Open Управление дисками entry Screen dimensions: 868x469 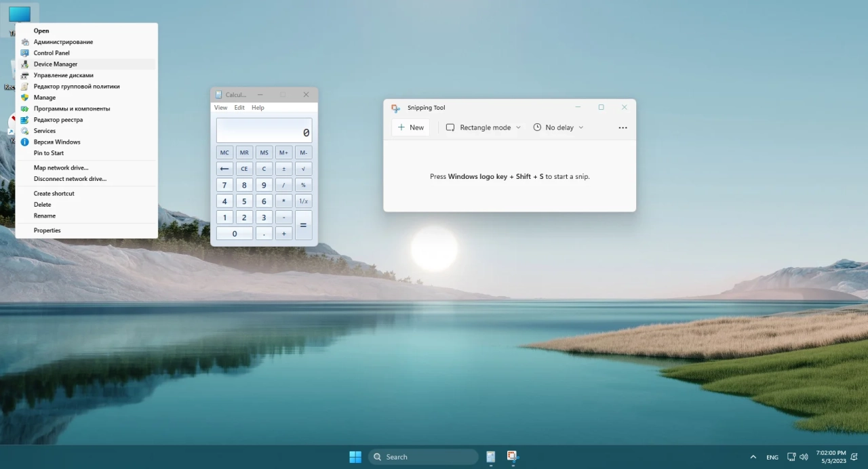coord(87,75)
